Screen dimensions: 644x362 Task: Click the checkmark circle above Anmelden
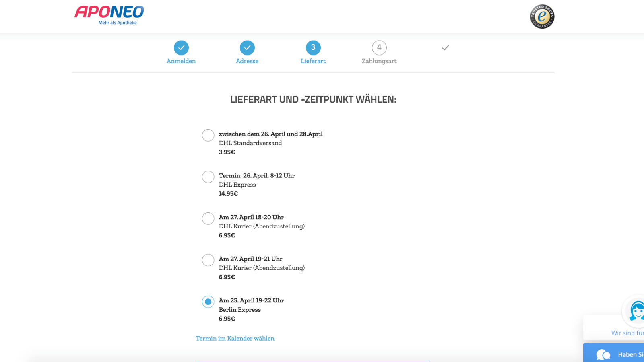[181, 47]
